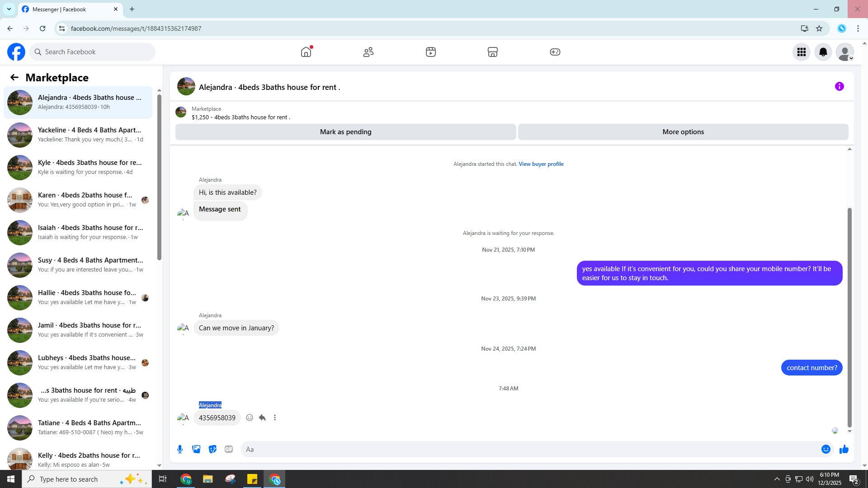Open the Sticky Notes taskbar app
The image size is (868, 488).
tap(252, 479)
